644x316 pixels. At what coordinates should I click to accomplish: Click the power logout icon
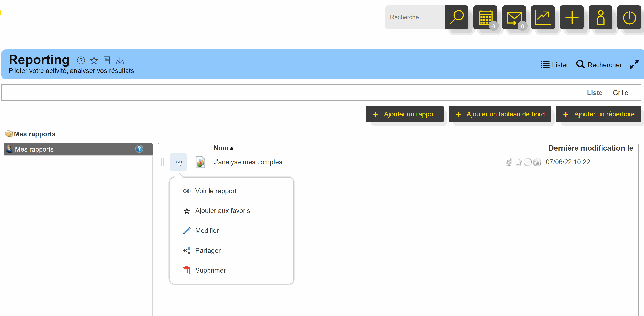pos(629,17)
